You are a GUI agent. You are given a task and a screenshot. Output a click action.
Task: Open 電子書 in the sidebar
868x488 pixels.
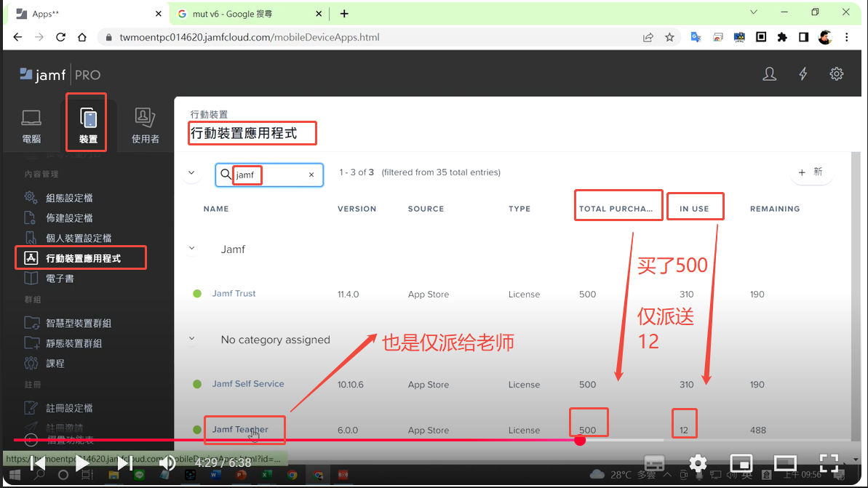(59, 279)
